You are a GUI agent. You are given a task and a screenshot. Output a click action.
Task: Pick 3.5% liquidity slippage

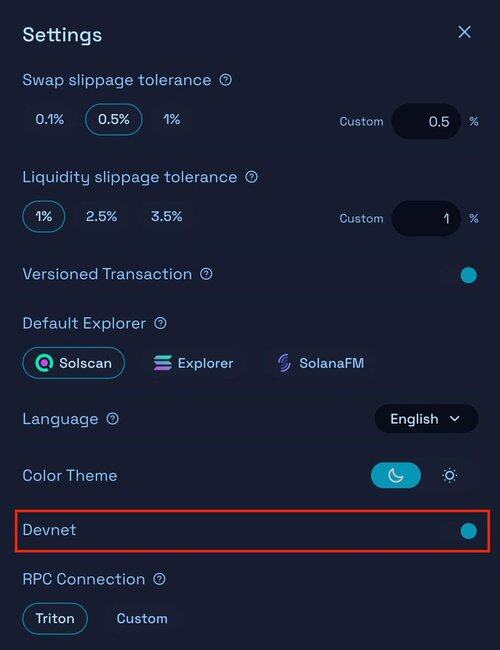pos(166,216)
